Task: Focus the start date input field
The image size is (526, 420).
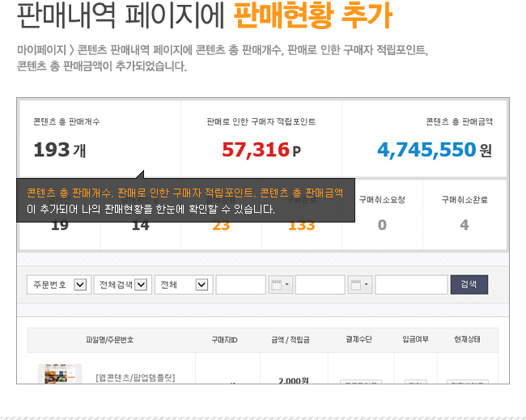Action: tap(241, 285)
